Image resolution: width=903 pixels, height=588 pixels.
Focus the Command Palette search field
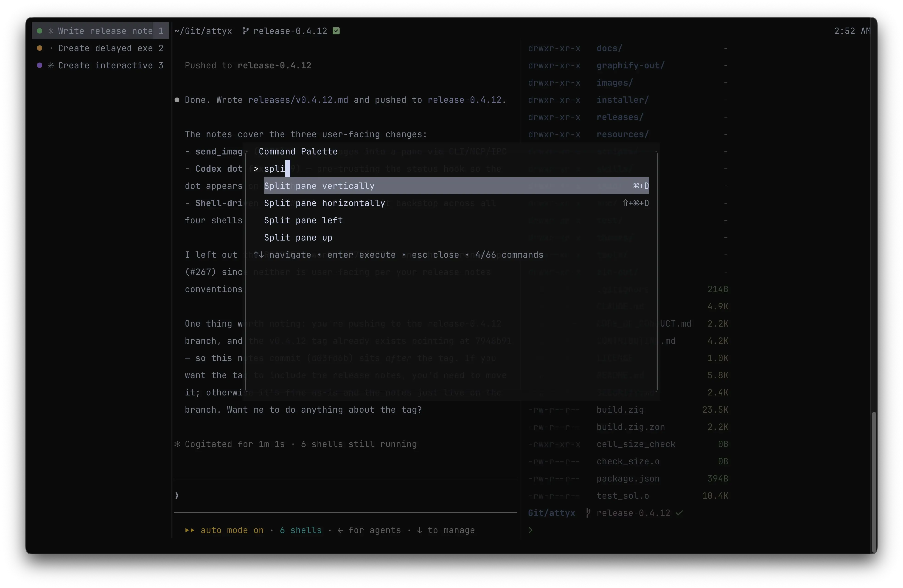pyautogui.click(x=451, y=169)
